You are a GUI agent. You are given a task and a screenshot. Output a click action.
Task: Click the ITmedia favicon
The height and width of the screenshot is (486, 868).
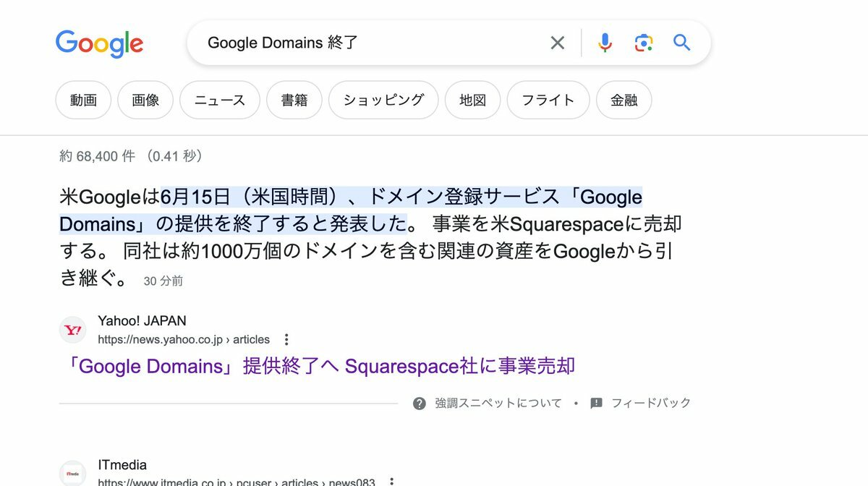point(73,473)
